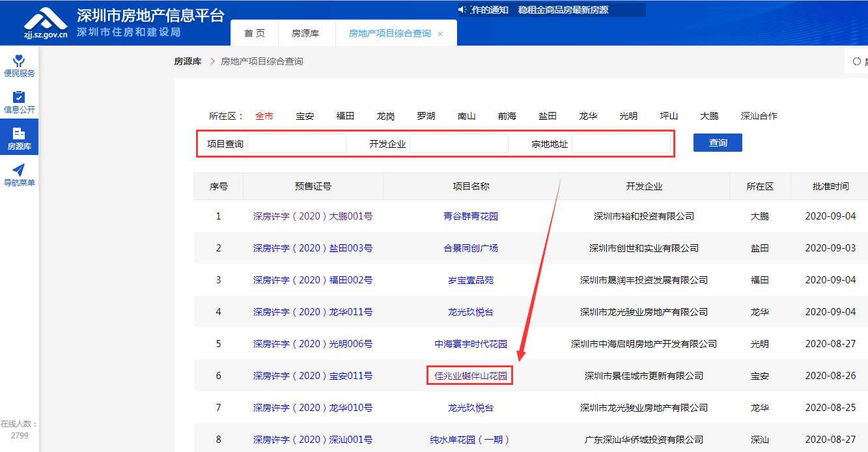Open the 青谷群青花园 project link
868x452 pixels.
tap(470, 216)
